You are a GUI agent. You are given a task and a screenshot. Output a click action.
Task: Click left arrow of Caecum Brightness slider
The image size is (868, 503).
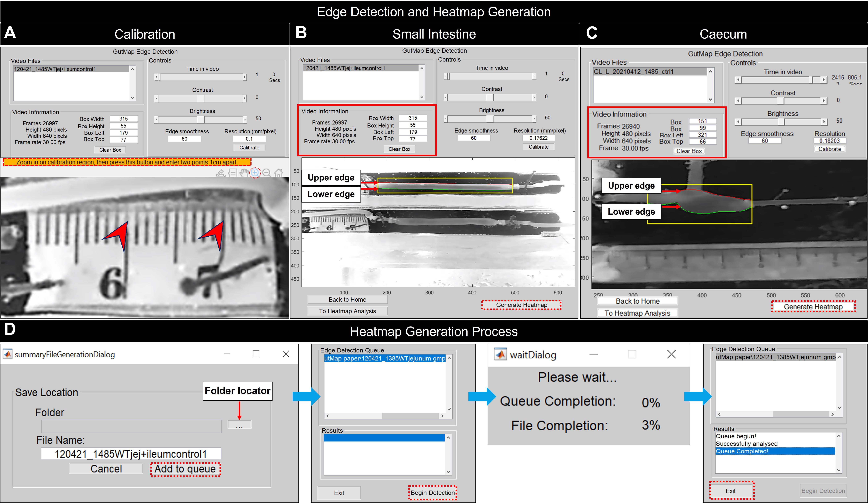738,122
